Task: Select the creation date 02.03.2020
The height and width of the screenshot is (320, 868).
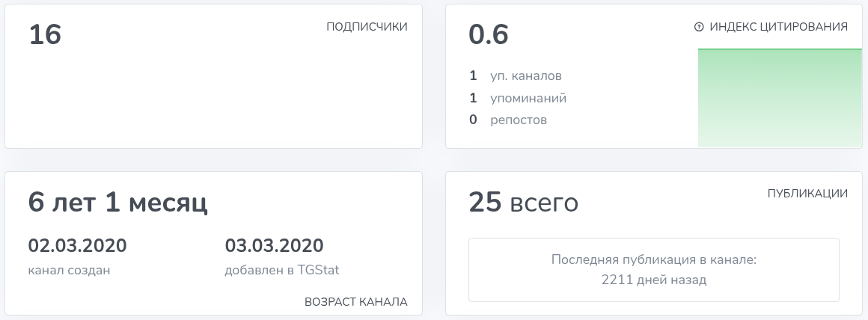Action: (x=77, y=245)
